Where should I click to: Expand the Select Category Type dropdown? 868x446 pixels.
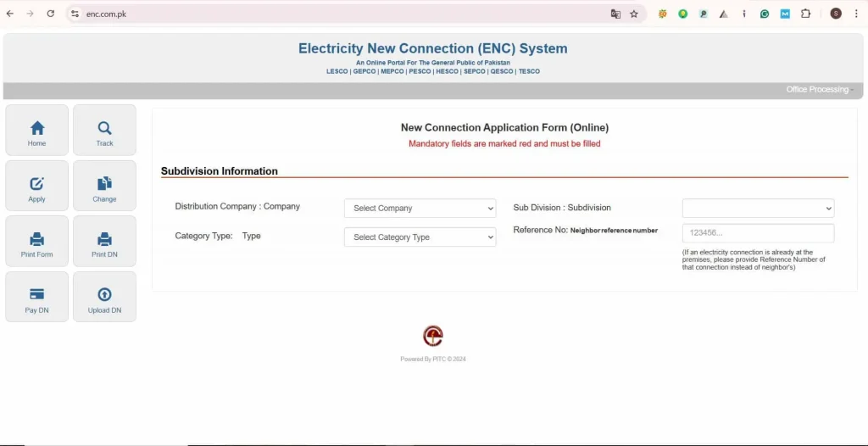click(x=420, y=237)
